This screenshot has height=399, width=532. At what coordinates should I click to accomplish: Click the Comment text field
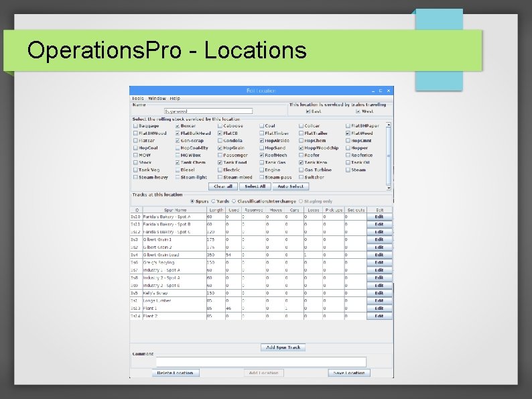tap(261, 361)
